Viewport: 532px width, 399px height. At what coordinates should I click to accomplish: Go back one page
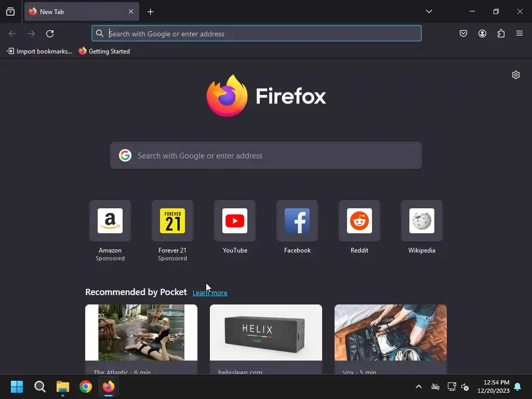pos(12,34)
